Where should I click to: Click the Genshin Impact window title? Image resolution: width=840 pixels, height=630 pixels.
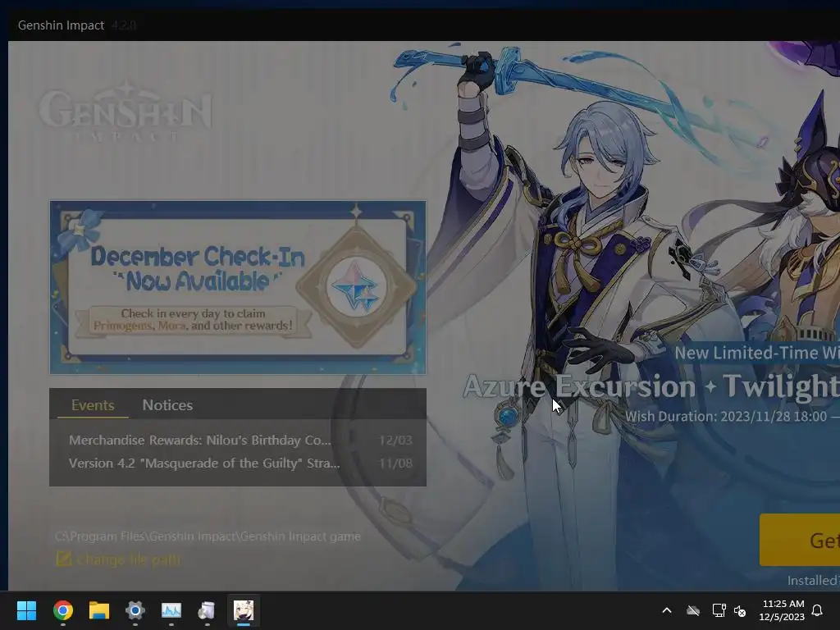61,25
